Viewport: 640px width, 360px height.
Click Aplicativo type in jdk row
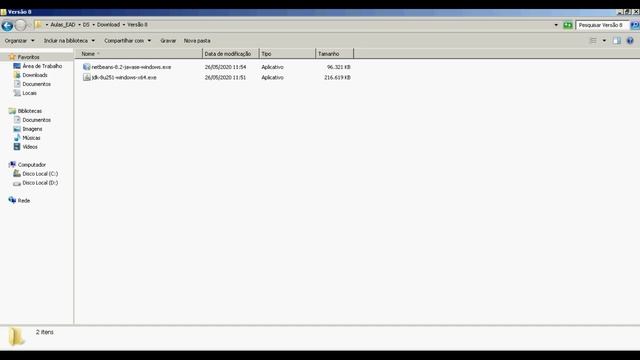pos(272,77)
